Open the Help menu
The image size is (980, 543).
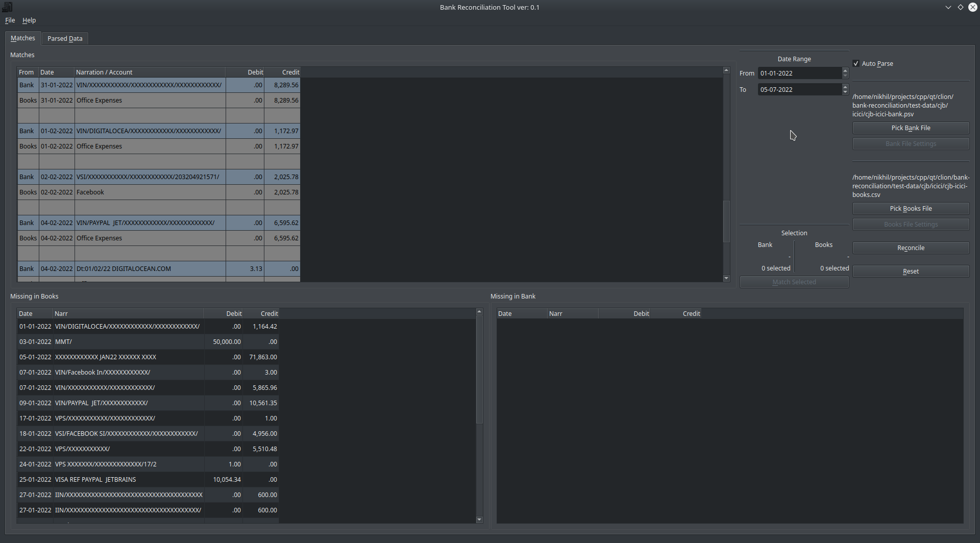tap(29, 20)
